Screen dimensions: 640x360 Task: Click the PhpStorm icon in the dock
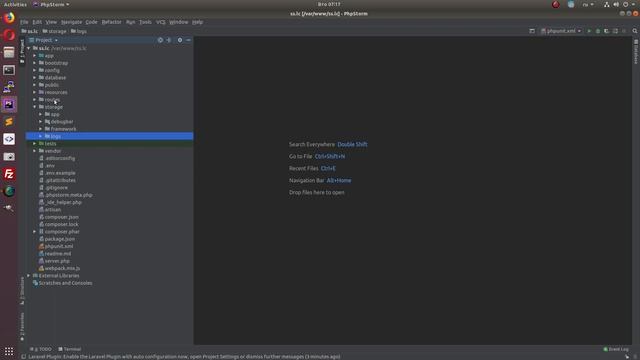click(x=9, y=104)
